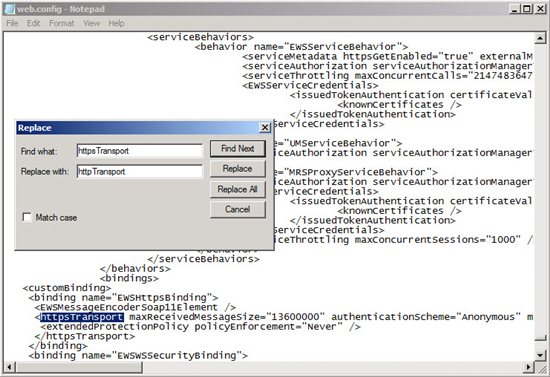Cancel the Replace dialog
550x377 pixels.
click(237, 209)
